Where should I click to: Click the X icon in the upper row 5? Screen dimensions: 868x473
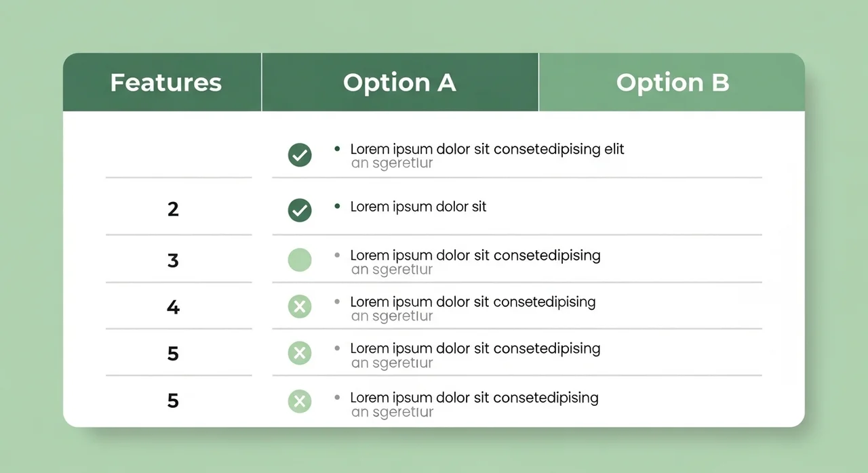[300, 353]
